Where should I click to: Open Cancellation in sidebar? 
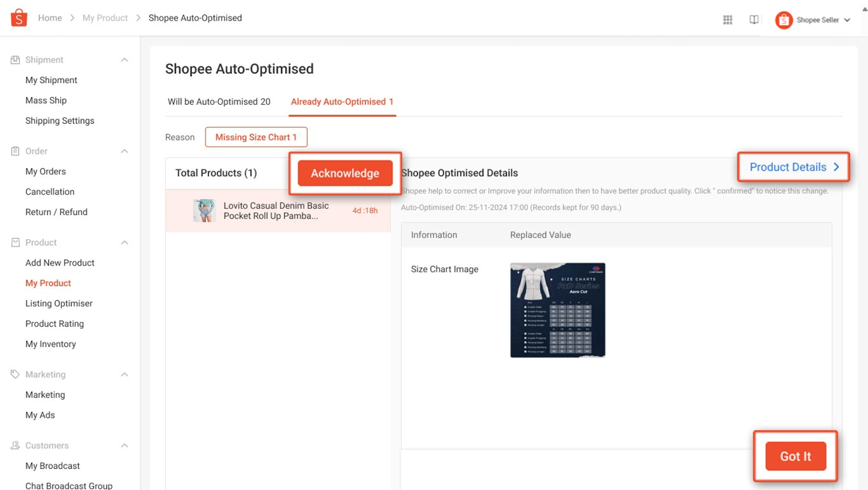(x=50, y=192)
